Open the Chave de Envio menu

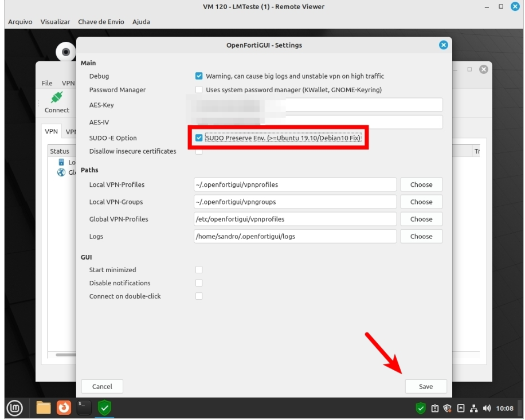[x=101, y=22]
